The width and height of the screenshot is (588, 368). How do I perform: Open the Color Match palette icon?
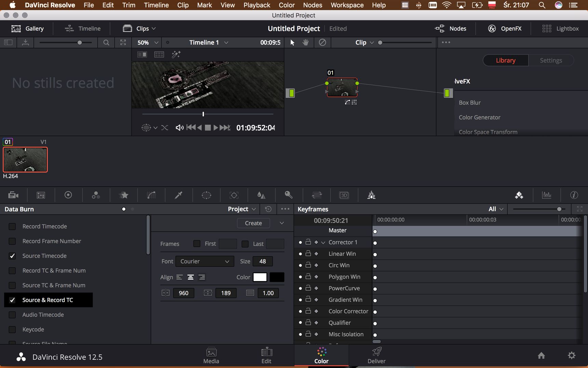[41, 195]
